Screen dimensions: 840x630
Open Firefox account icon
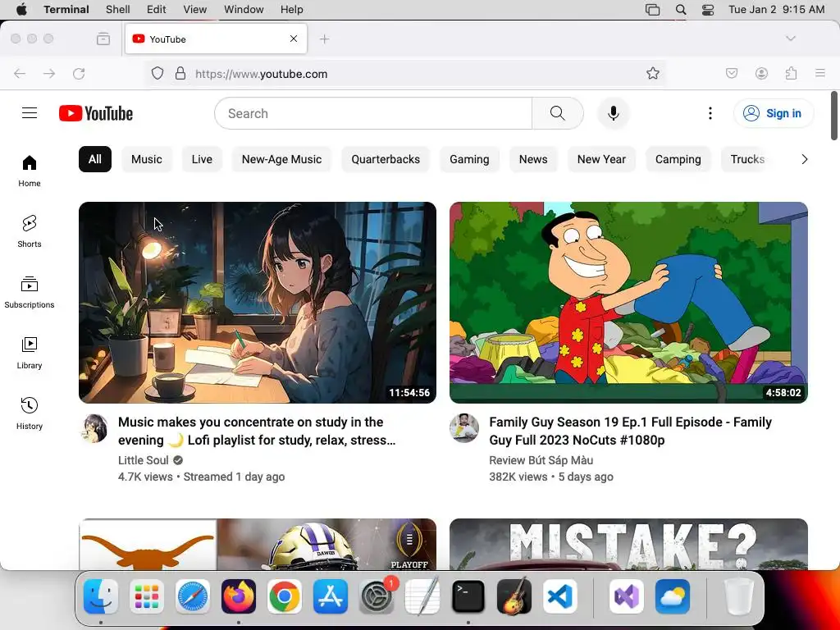[x=761, y=73]
